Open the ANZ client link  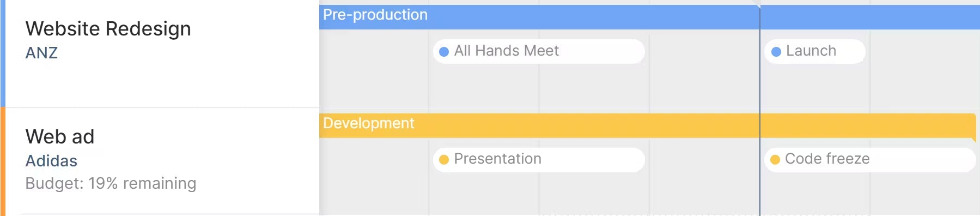41,53
